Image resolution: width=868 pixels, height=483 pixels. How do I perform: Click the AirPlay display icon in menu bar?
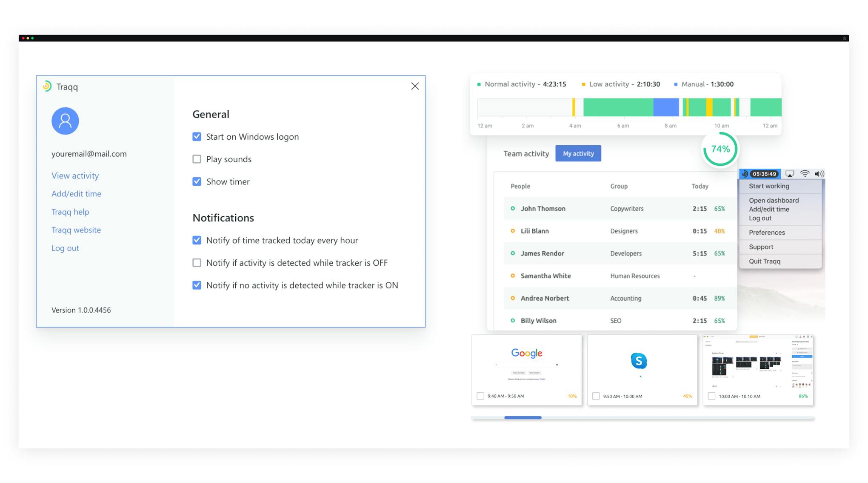[x=790, y=174]
